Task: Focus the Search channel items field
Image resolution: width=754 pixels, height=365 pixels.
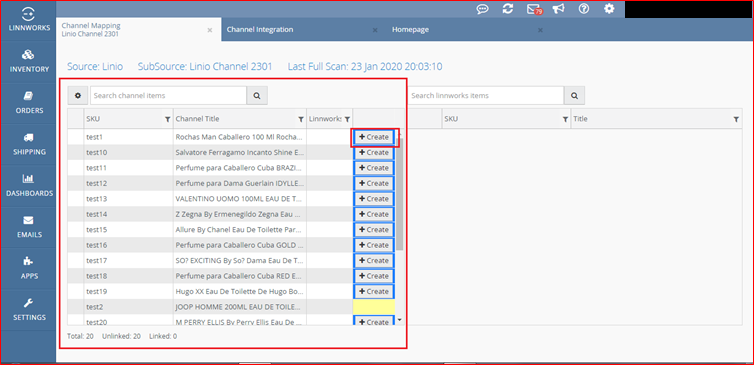Action: tap(168, 96)
